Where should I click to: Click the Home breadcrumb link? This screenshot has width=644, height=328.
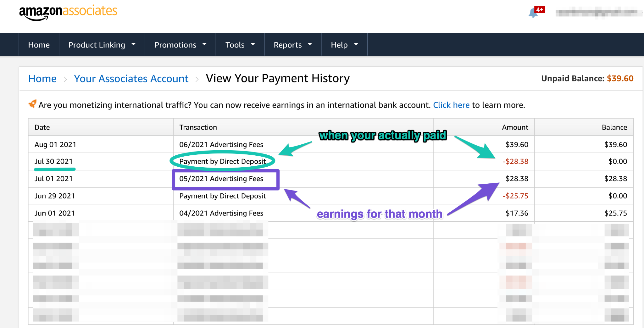(x=42, y=79)
